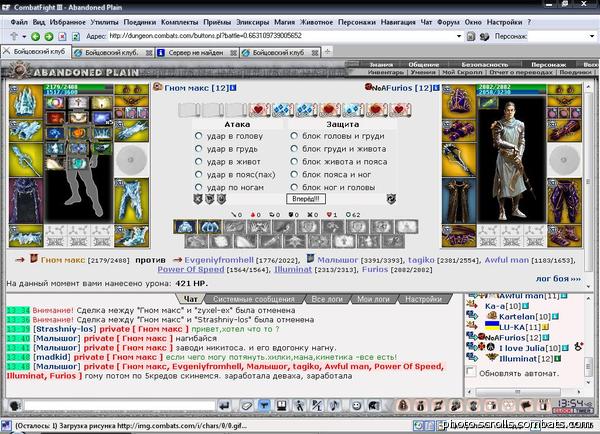Reload the page using the refresh icon

click(76, 36)
